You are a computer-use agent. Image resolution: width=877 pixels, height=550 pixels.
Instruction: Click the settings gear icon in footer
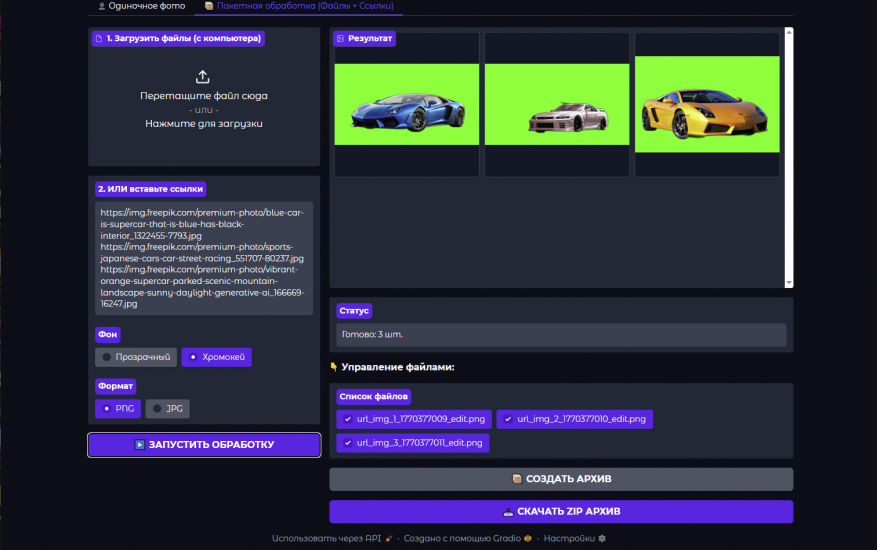point(602,538)
